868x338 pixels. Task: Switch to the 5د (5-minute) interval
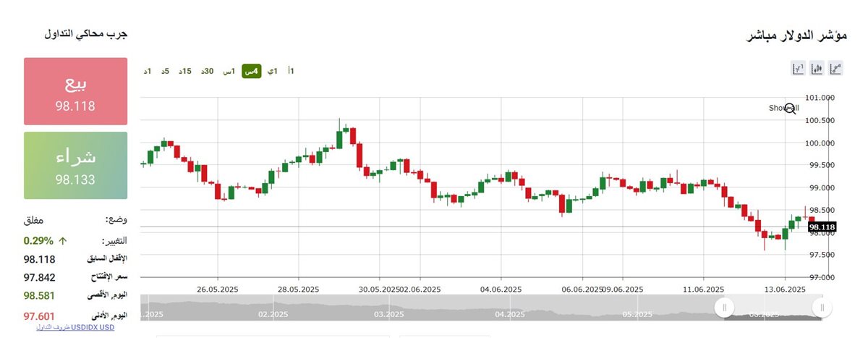(166, 71)
